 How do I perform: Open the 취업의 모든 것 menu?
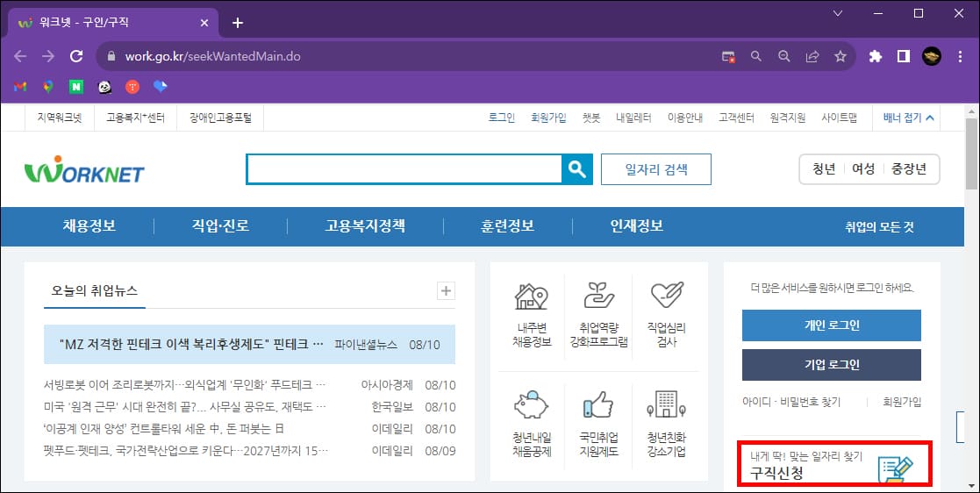[x=879, y=227]
